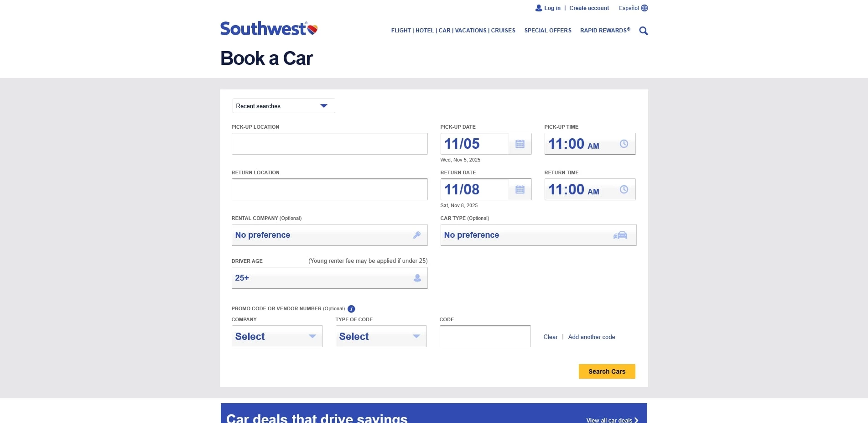This screenshot has width=868, height=423.
Task: Click the car icon in the Car Type field
Action: point(620,235)
